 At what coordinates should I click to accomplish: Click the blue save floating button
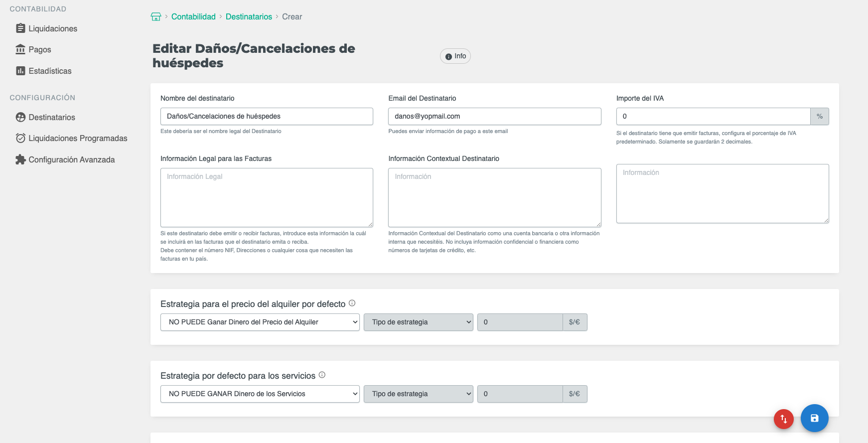coord(814,418)
